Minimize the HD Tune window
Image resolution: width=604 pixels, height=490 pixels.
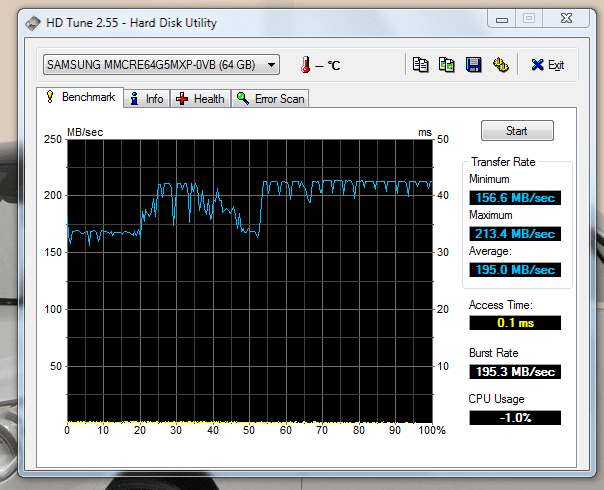[502, 18]
